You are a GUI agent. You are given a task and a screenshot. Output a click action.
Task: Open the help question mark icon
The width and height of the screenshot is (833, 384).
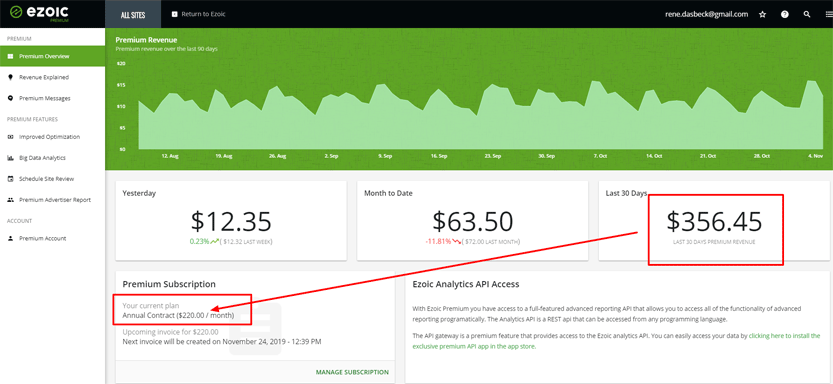(x=785, y=14)
